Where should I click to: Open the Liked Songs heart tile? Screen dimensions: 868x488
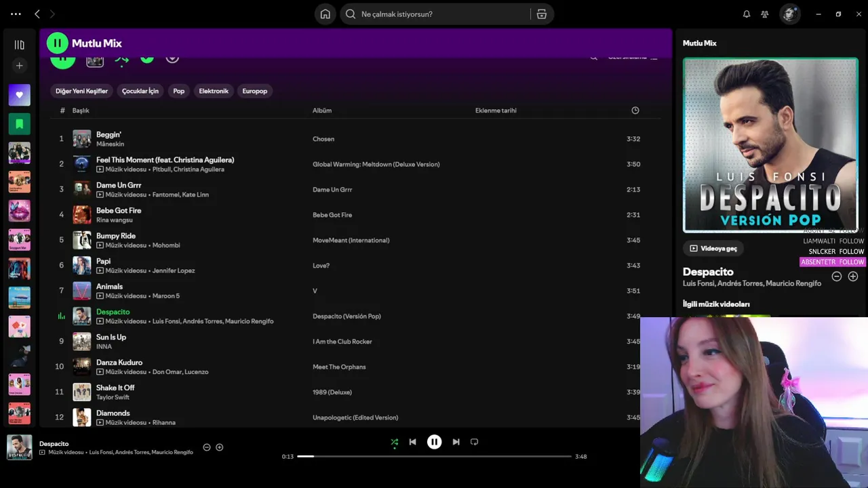click(19, 95)
